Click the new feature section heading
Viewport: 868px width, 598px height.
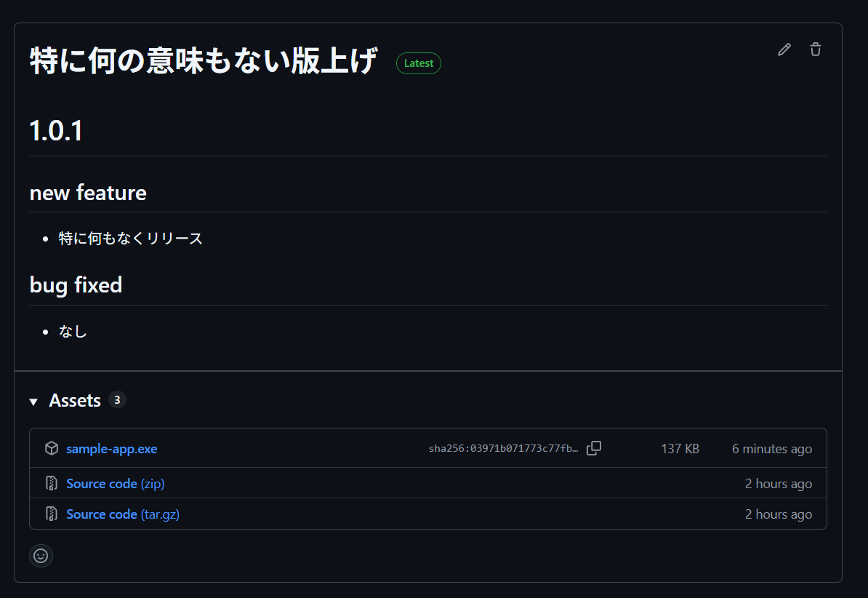click(88, 193)
